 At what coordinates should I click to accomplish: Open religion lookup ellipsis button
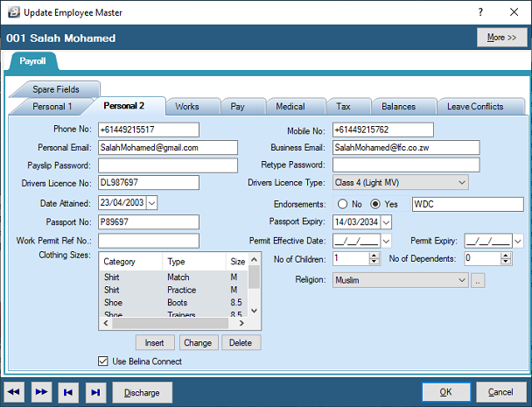(x=478, y=280)
